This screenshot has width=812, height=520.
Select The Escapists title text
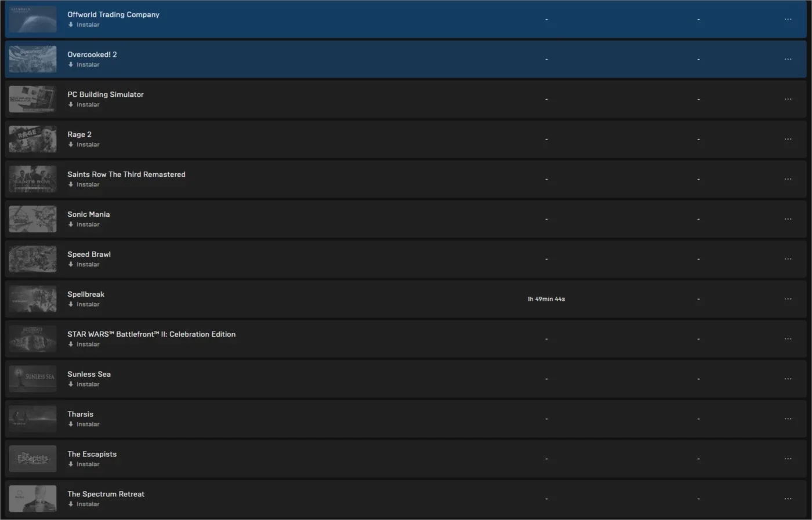92,454
